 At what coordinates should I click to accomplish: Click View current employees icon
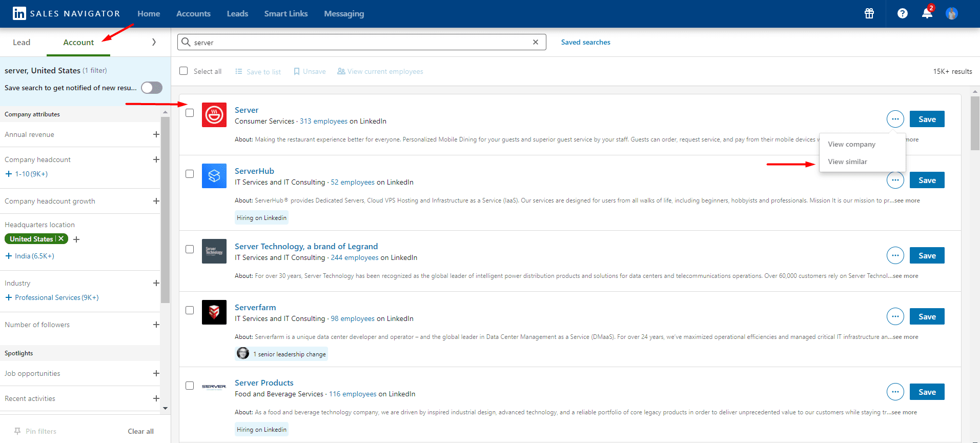[x=341, y=71]
